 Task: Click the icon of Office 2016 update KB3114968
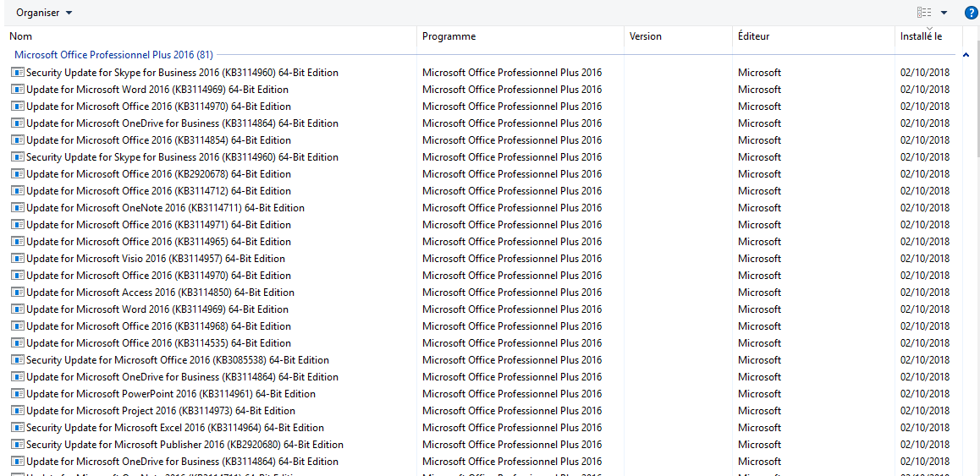(18, 326)
